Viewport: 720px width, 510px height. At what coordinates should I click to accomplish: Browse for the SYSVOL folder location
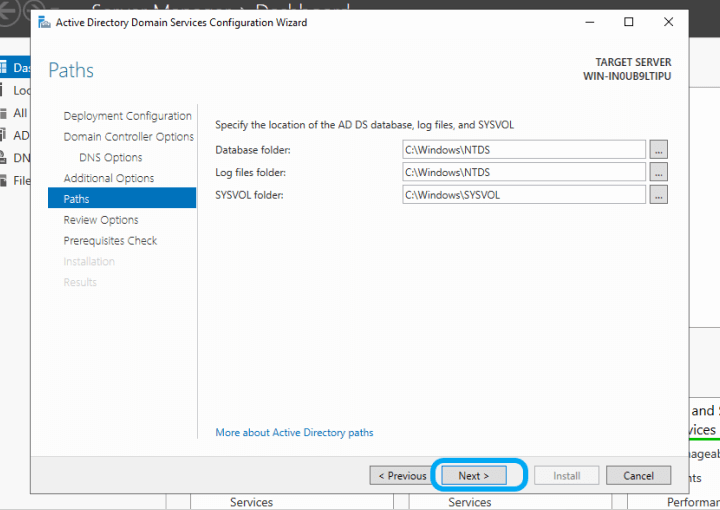click(x=658, y=195)
